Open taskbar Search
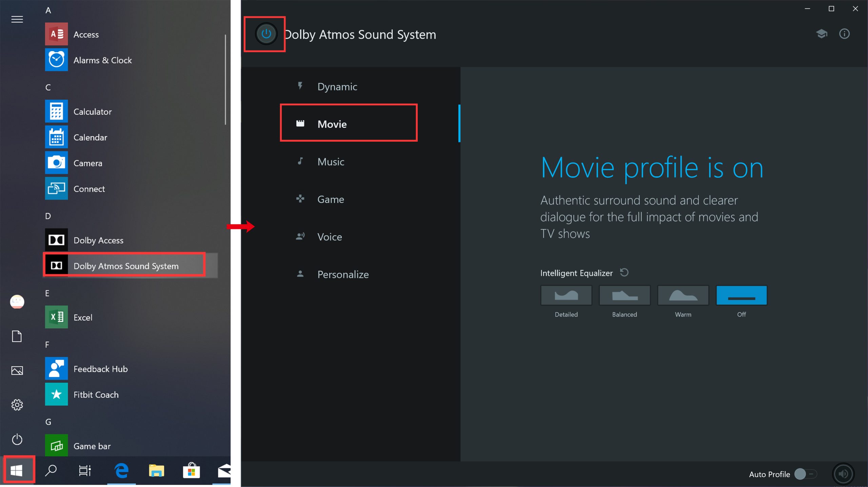Screen dimensions: 868x487 coord(51,470)
